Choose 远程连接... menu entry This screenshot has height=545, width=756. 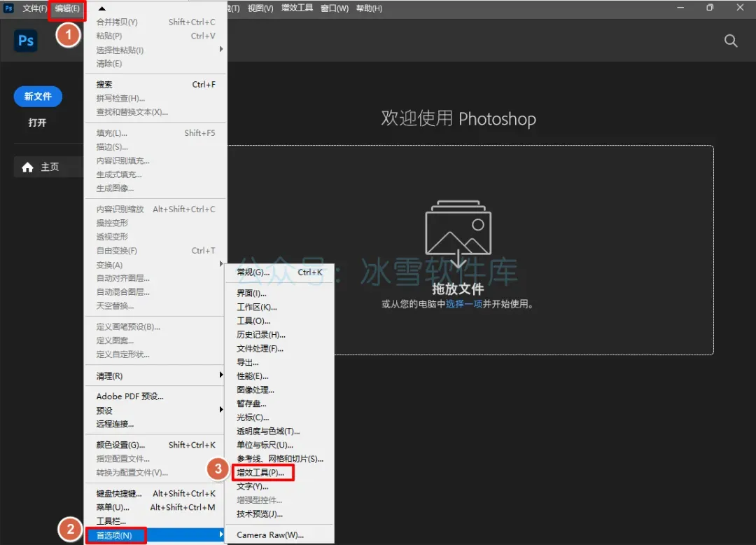[x=155, y=424]
